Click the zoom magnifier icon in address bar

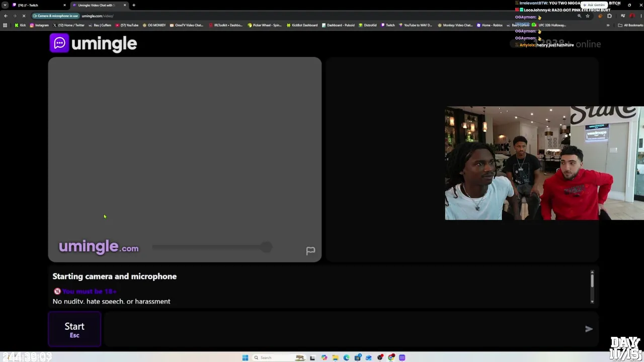579,16
